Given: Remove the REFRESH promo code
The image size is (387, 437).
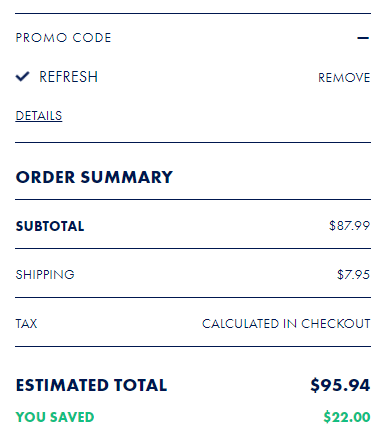Looking at the screenshot, I should point(344,78).
